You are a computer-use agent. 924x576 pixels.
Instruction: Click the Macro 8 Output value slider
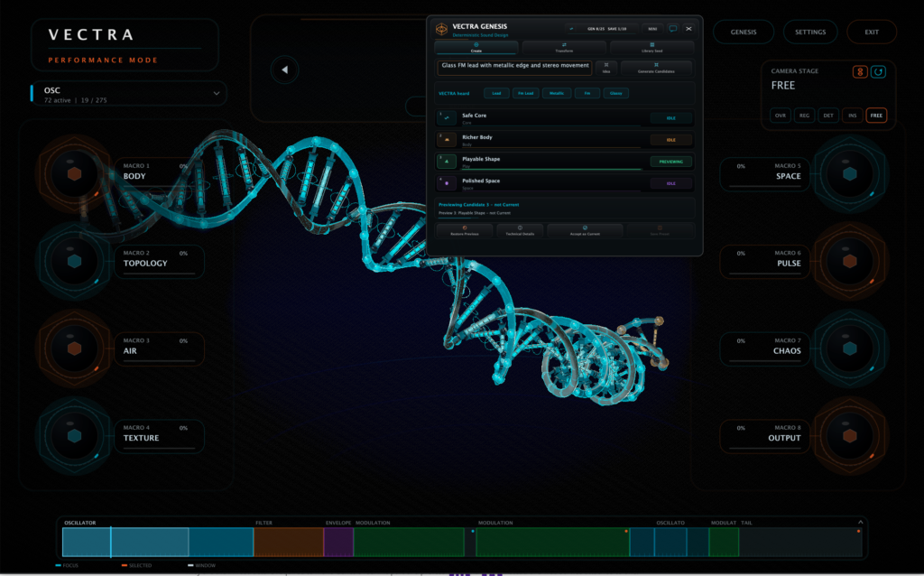click(x=764, y=448)
